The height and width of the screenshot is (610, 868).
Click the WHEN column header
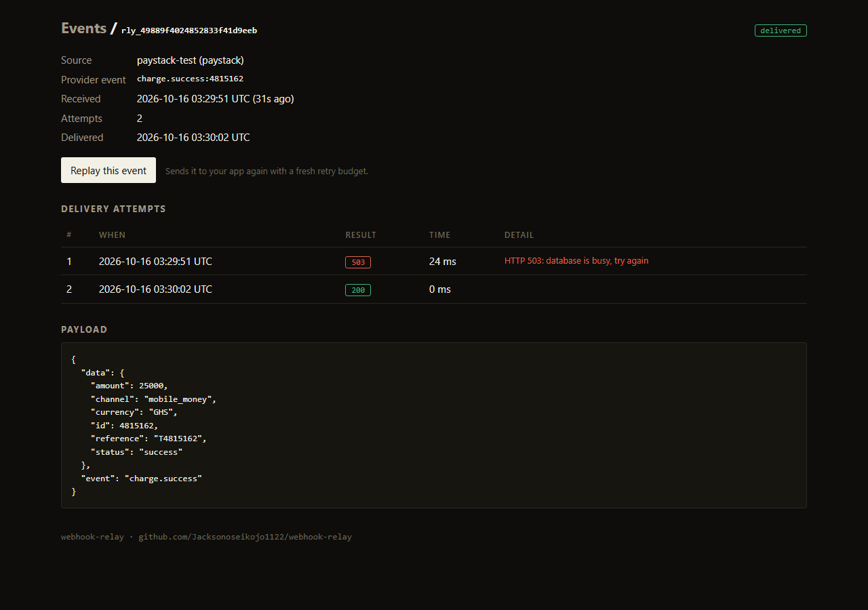point(112,235)
